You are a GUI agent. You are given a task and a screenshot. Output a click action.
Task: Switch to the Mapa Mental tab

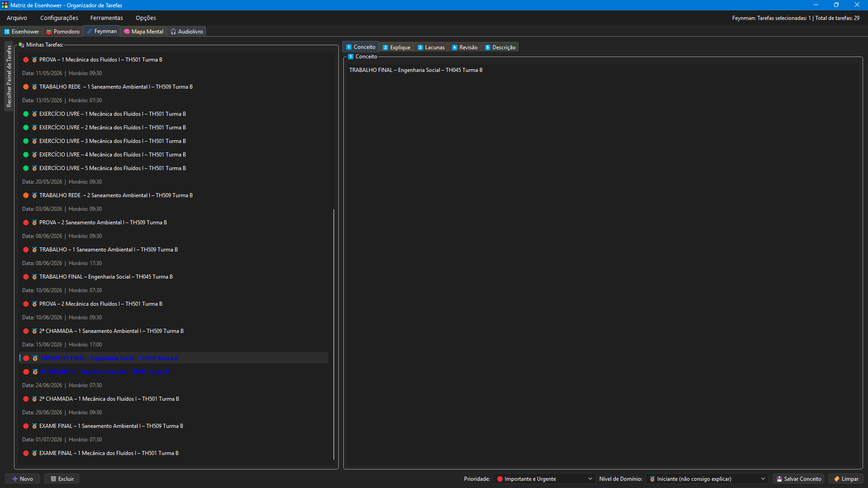tap(143, 32)
